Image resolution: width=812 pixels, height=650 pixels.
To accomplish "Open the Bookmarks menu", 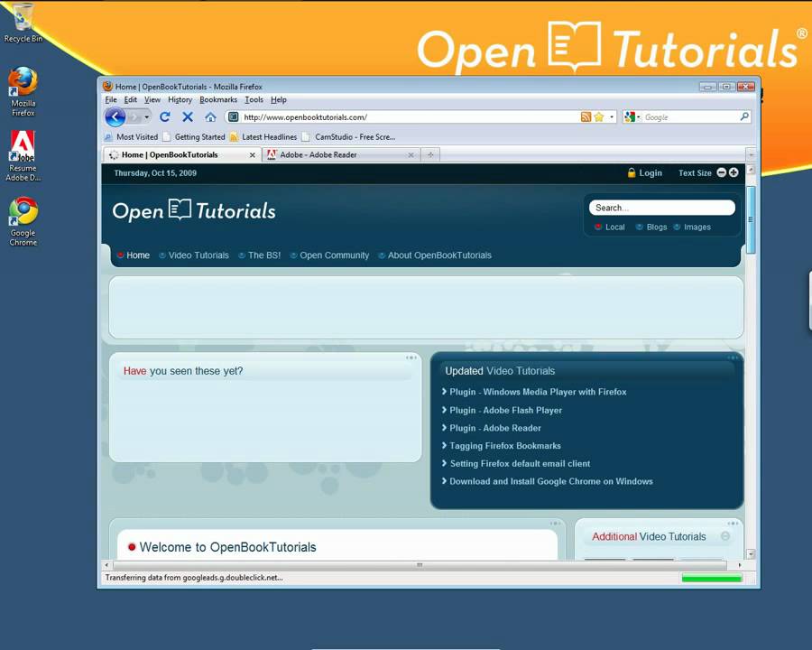I will pos(218,99).
